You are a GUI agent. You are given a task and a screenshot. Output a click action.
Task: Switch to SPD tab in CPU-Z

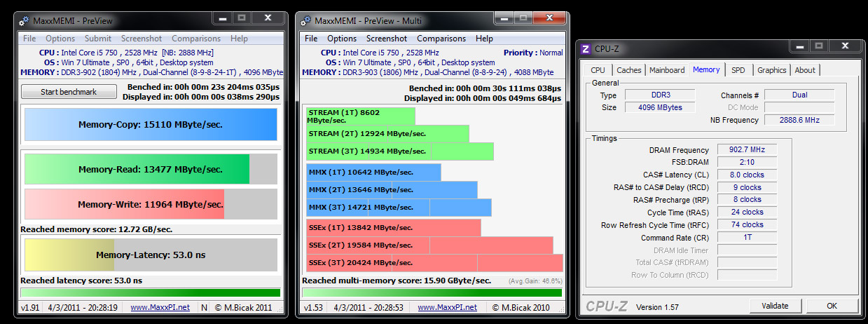click(738, 70)
